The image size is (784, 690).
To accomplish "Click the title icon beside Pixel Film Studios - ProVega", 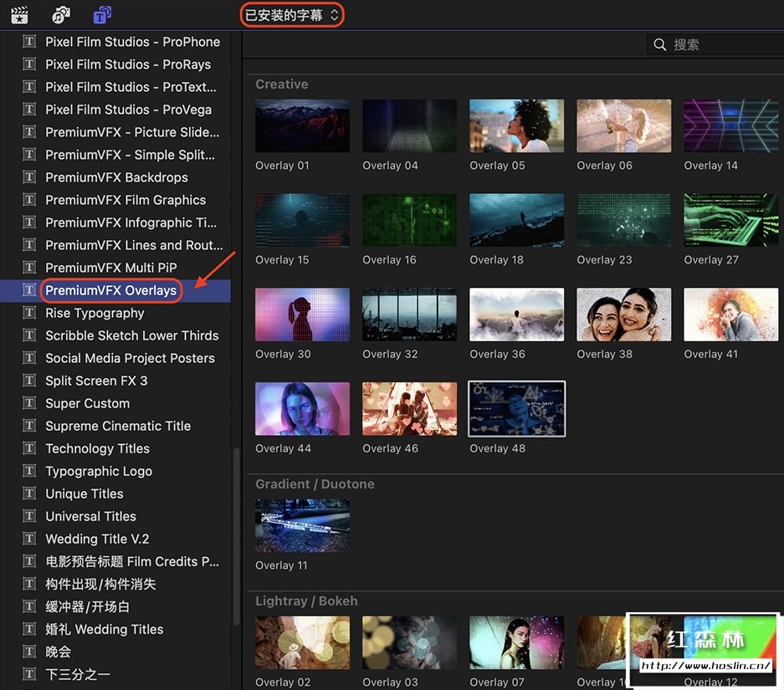I will click(x=29, y=110).
